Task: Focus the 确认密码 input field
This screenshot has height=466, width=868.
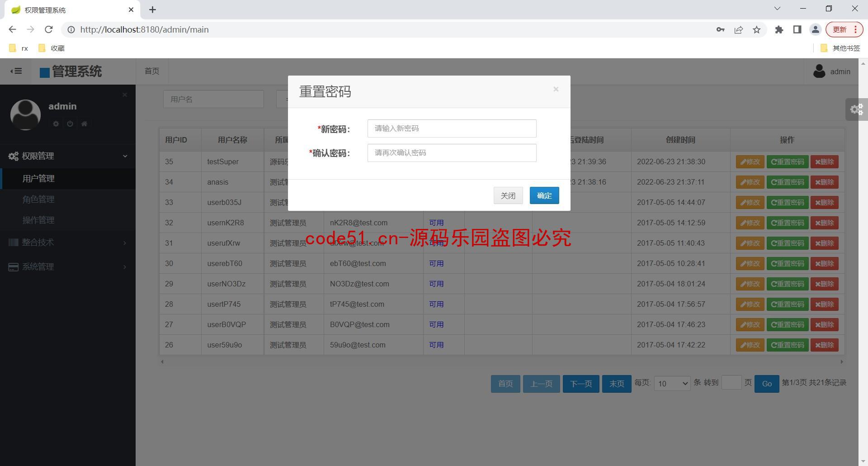Action: point(452,153)
